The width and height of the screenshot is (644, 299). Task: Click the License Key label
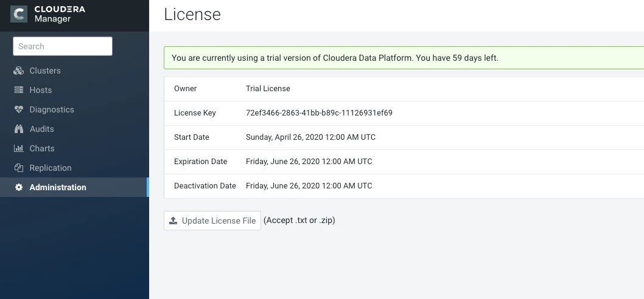point(195,113)
